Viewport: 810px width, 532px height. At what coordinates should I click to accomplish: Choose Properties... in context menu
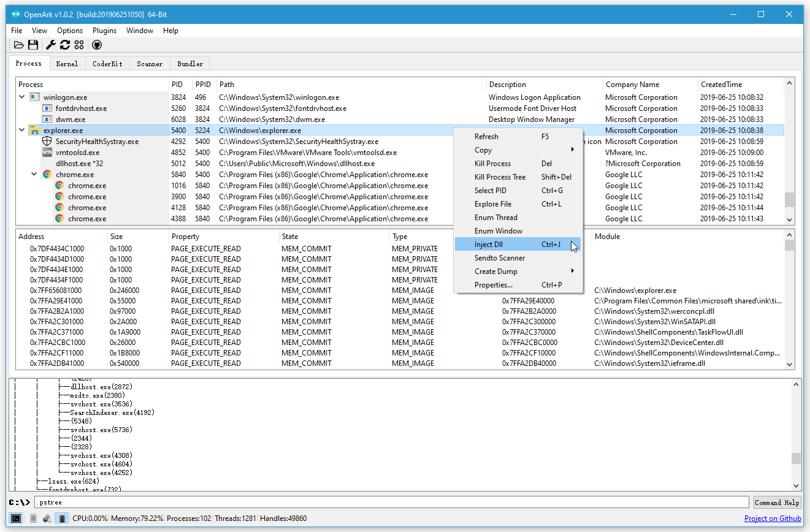click(x=518, y=284)
